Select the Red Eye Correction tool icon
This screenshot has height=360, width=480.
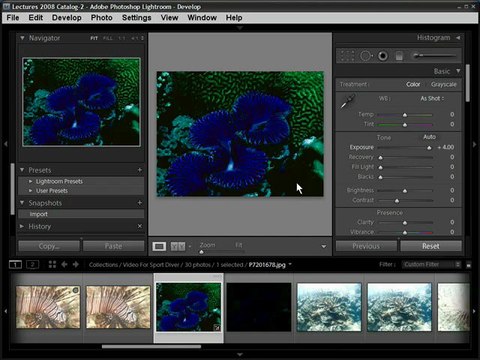coord(383,56)
